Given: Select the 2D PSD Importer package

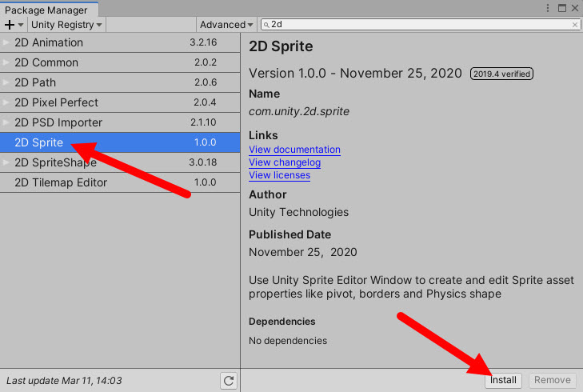Looking at the screenshot, I should 120,122.
